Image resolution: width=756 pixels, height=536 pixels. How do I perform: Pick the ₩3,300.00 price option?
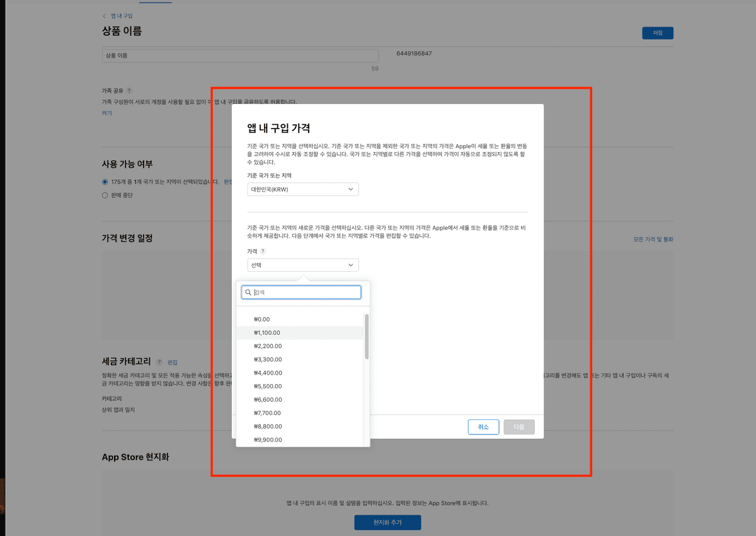click(268, 359)
